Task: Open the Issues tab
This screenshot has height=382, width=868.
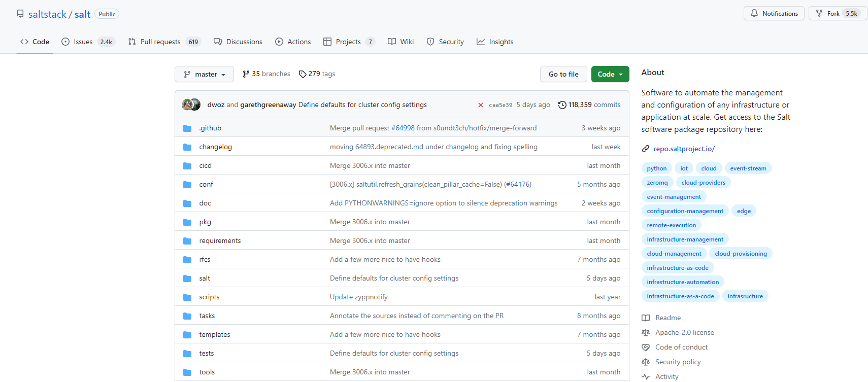Action: 88,42
